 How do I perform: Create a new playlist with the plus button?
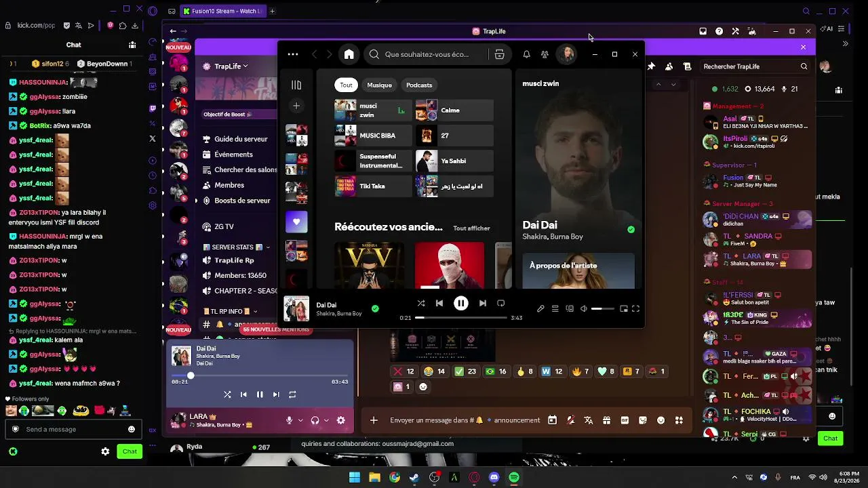[296, 106]
